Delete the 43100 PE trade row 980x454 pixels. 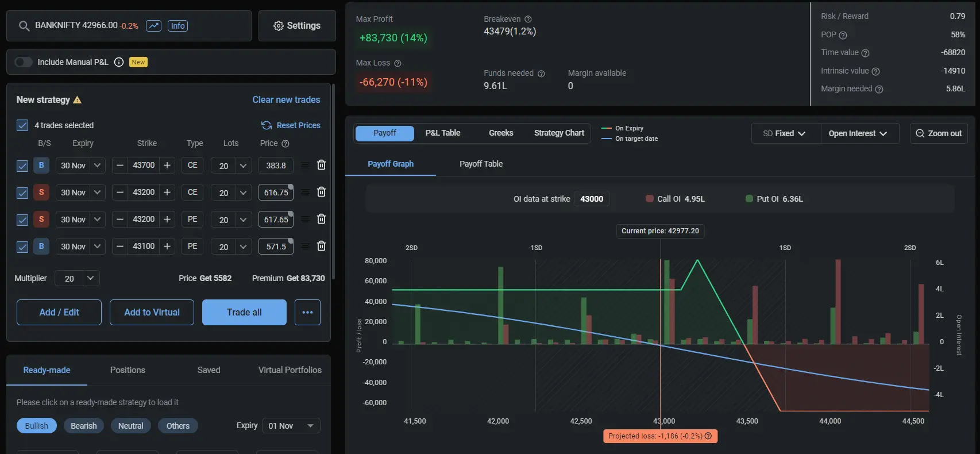coord(322,246)
